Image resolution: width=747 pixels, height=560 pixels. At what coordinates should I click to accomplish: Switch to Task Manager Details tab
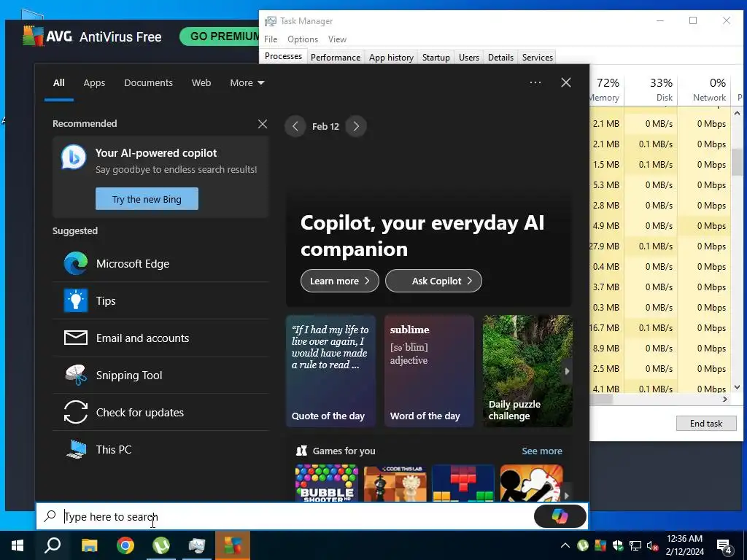click(x=500, y=57)
